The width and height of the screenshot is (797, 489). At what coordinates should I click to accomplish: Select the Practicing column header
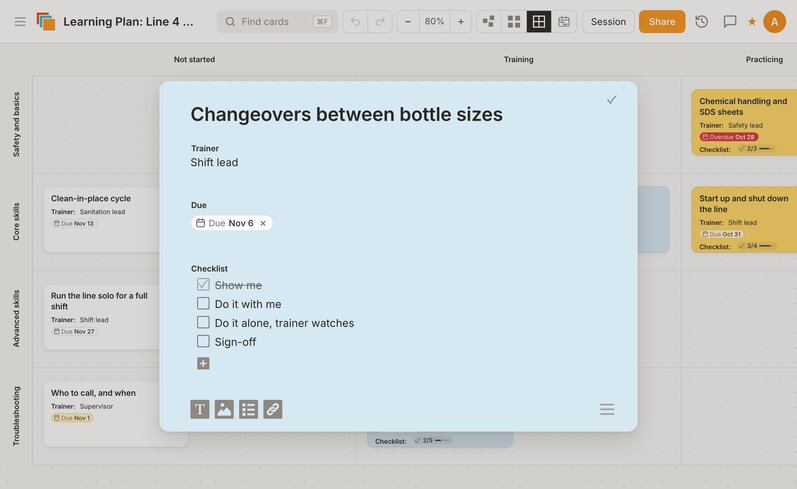[764, 59]
